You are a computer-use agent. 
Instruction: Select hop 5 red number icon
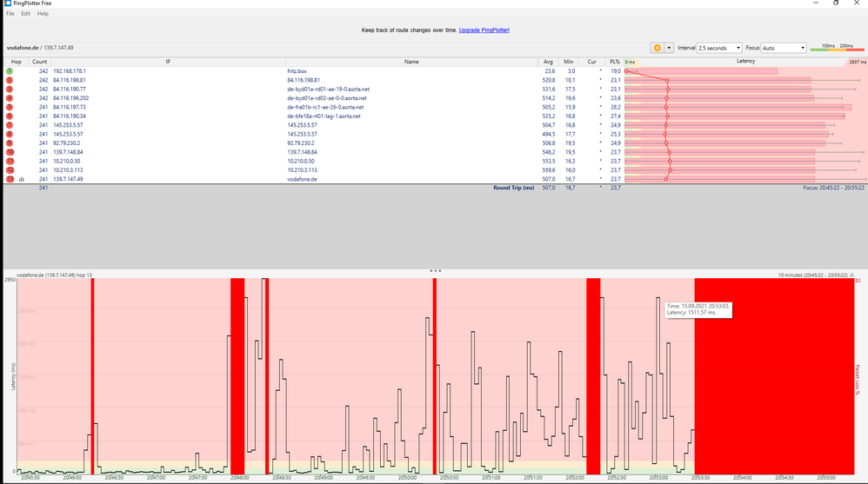coord(10,107)
